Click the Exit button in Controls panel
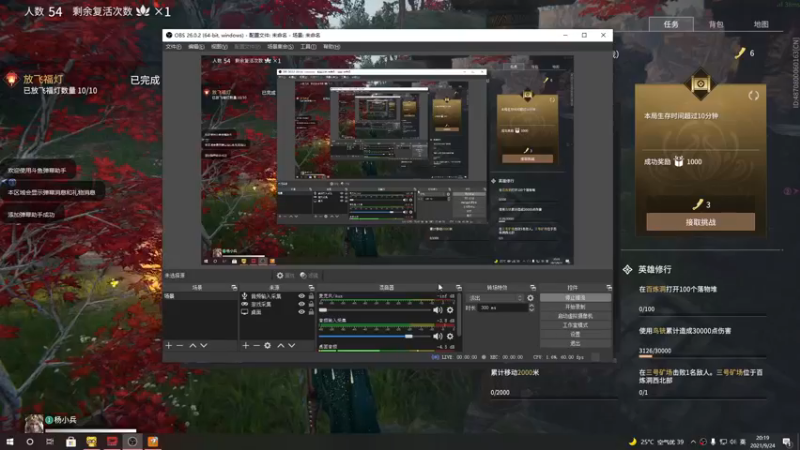 [575, 343]
